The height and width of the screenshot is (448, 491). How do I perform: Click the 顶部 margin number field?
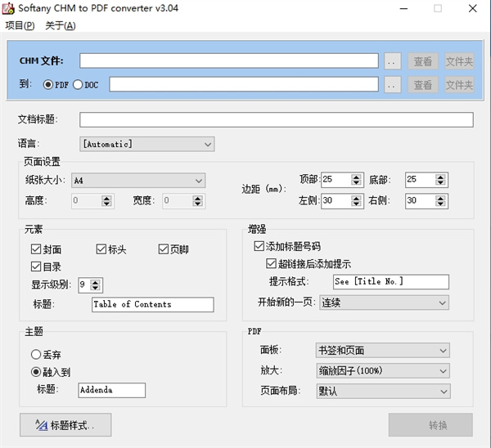pyautogui.click(x=336, y=180)
